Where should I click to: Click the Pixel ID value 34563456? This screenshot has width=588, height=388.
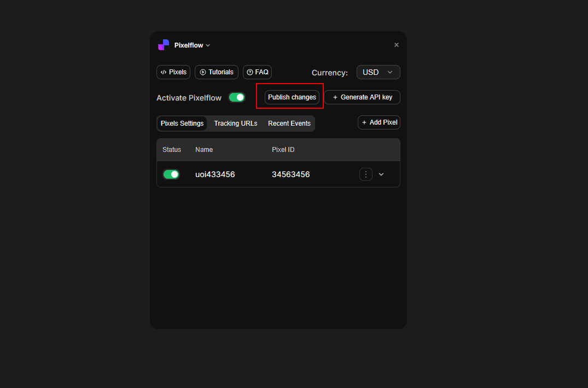coord(291,174)
